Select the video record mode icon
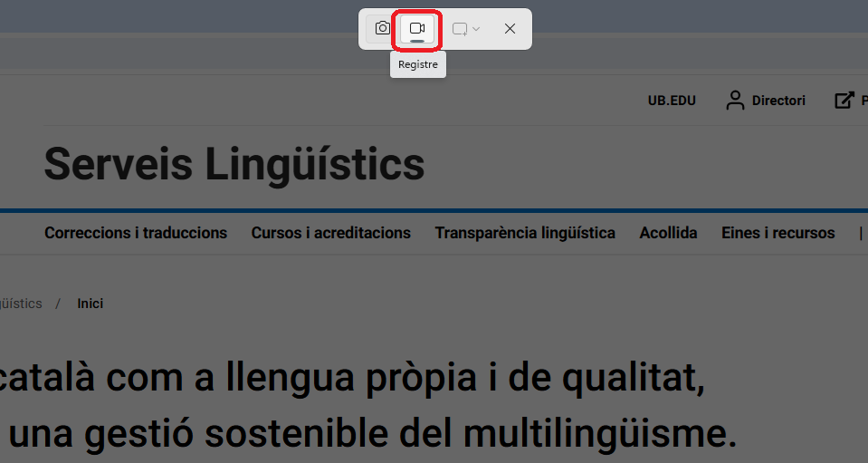This screenshot has height=463, width=868. [x=417, y=29]
